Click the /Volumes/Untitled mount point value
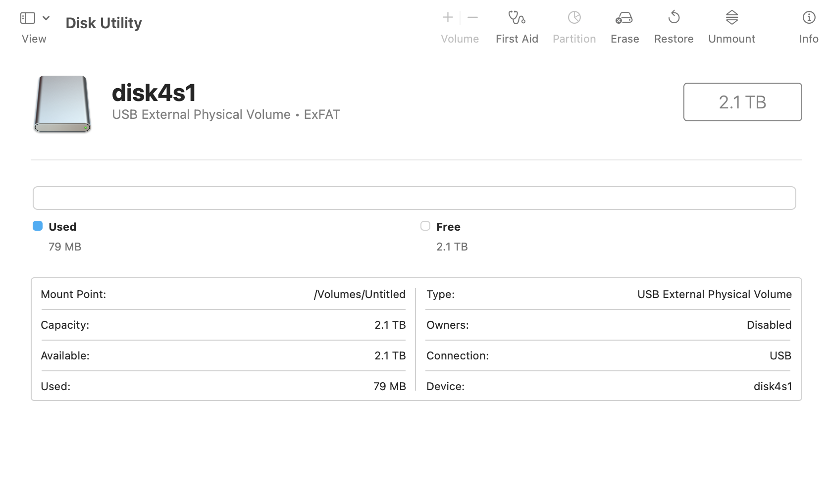This screenshot has height=504, width=828. point(360,294)
